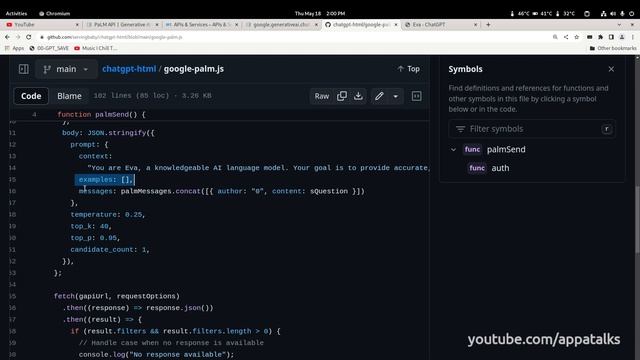Focus the Filter symbols input
The height and width of the screenshot is (360, 640).
point(532,129)
